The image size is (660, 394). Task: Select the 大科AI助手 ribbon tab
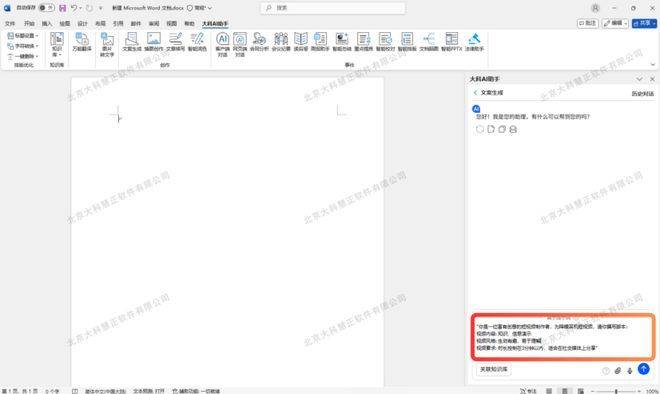(215, 24)
